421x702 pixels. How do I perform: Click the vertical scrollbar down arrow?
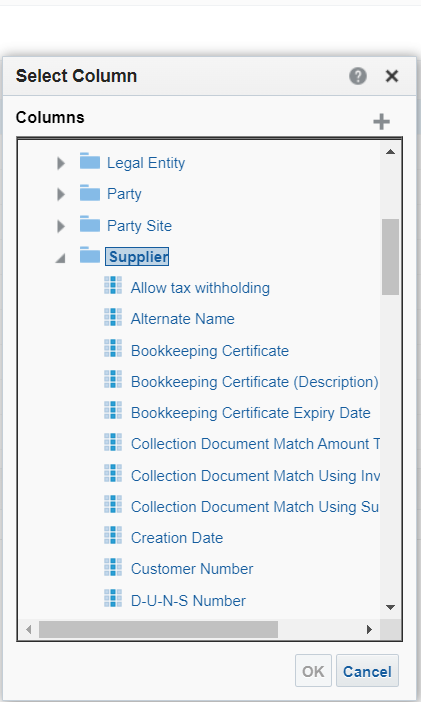click(x=391, y=608)
